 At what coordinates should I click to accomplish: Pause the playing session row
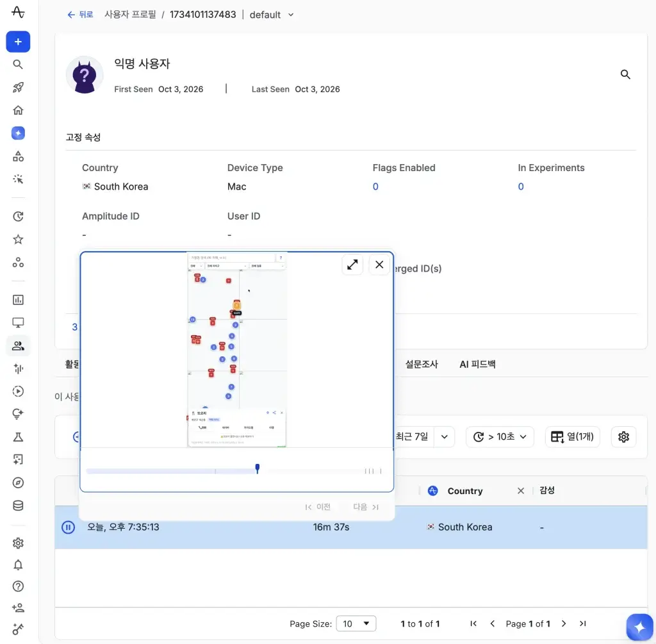point(68,527)
